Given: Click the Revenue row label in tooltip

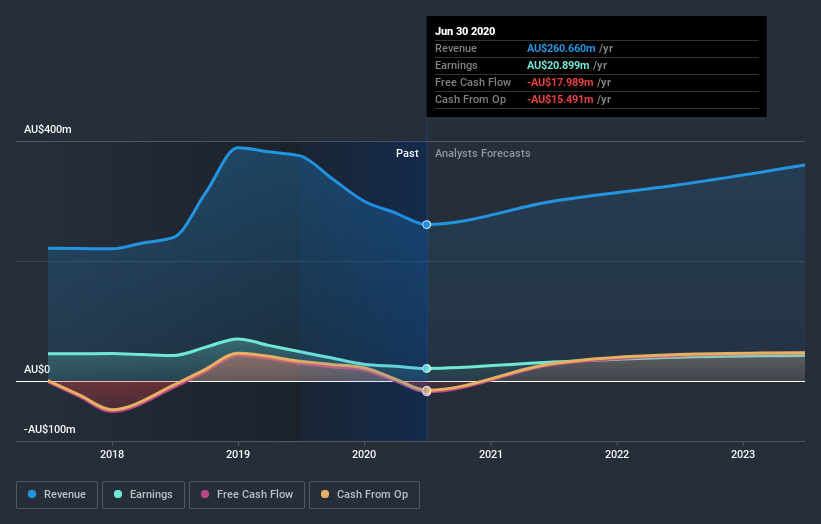Looking at the screenshot, I should click(456, 48).
